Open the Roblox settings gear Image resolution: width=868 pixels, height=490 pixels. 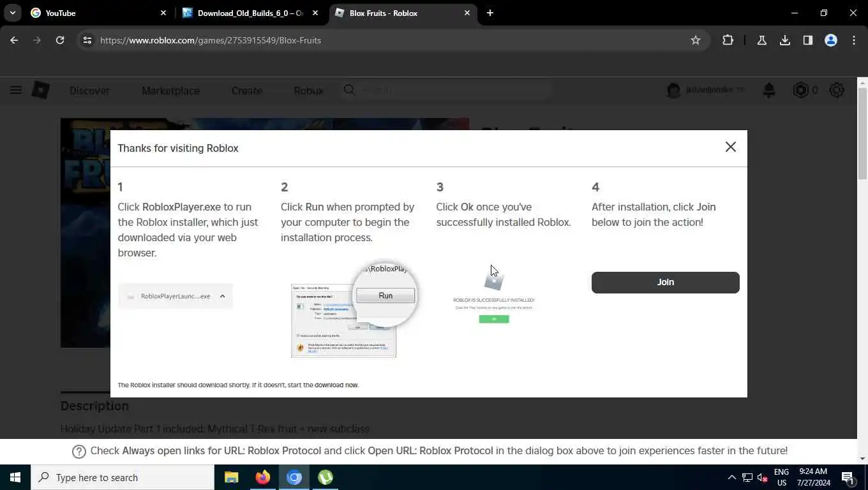[x=837, y=91]
